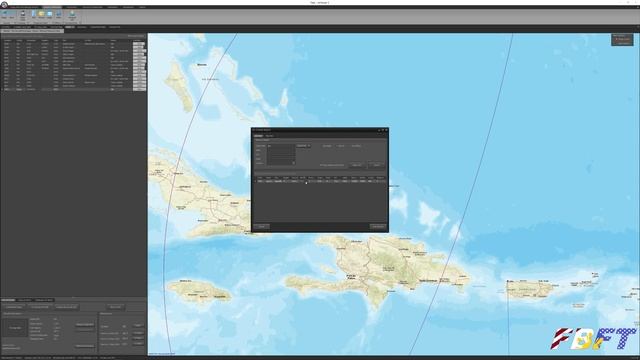Select the highlighted ribbon tab in the top menu row
The height and width of the screenshot is (360, 640).
tap(52, 7)
